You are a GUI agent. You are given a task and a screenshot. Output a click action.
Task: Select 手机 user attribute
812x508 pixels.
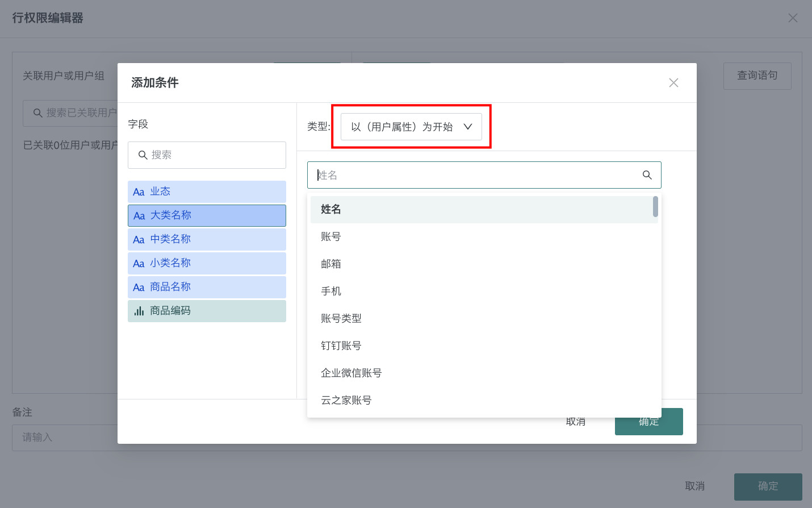pyautogui.click(x=331, y=292)
